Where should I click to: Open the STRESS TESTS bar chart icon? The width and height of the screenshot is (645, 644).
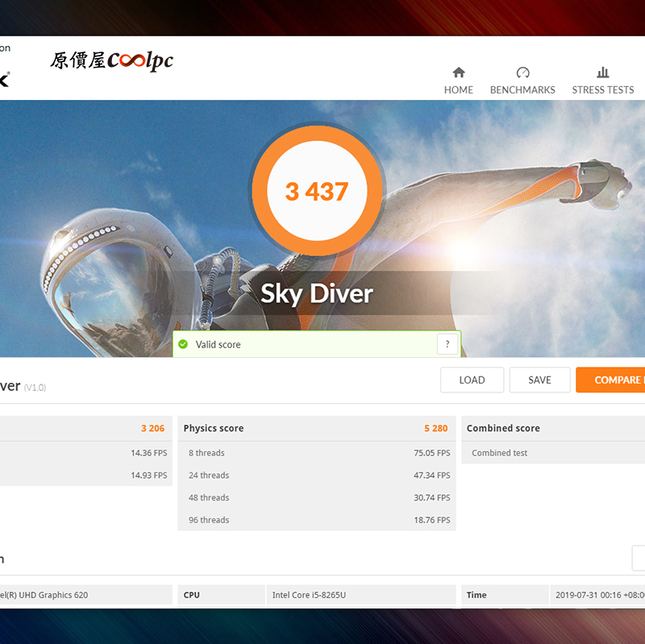point(602,73)
